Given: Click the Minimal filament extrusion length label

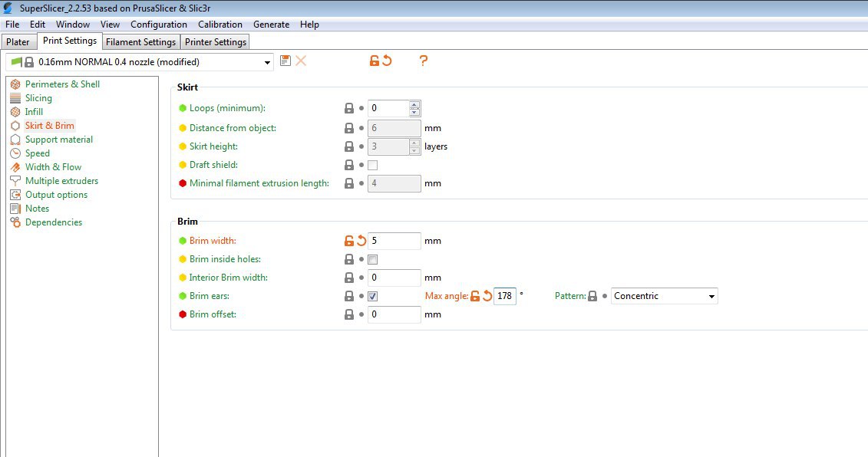Looking at the screenshot, I should pos(259,183).
